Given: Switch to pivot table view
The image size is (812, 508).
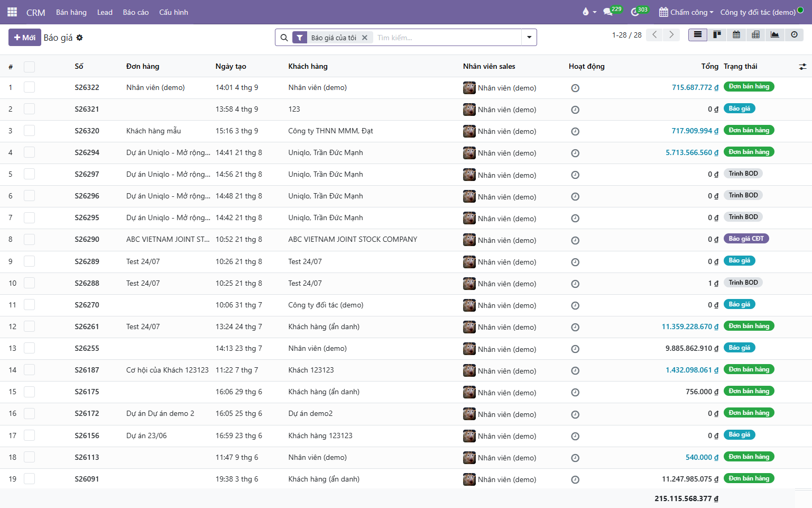Looking at the screenshot, I should 755,35.
